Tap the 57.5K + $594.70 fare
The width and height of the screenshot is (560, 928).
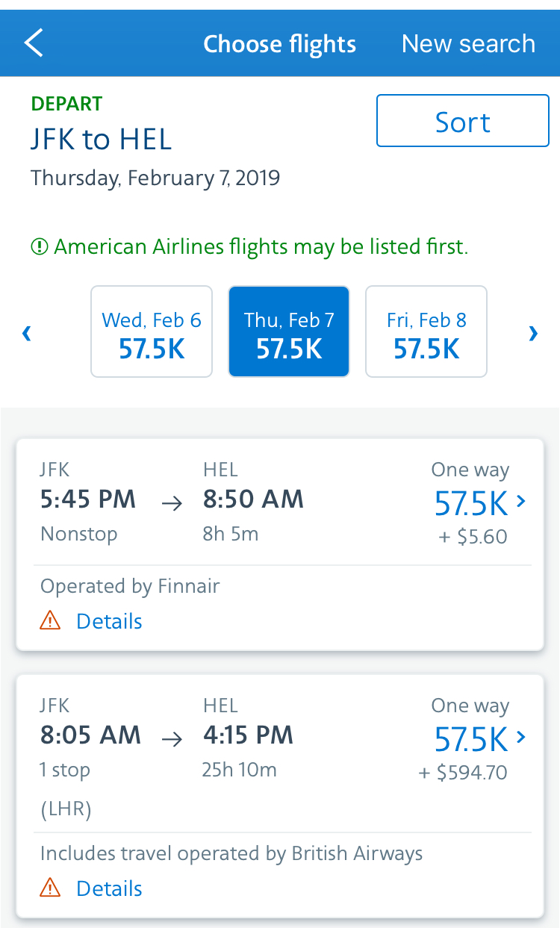(470, 741)
